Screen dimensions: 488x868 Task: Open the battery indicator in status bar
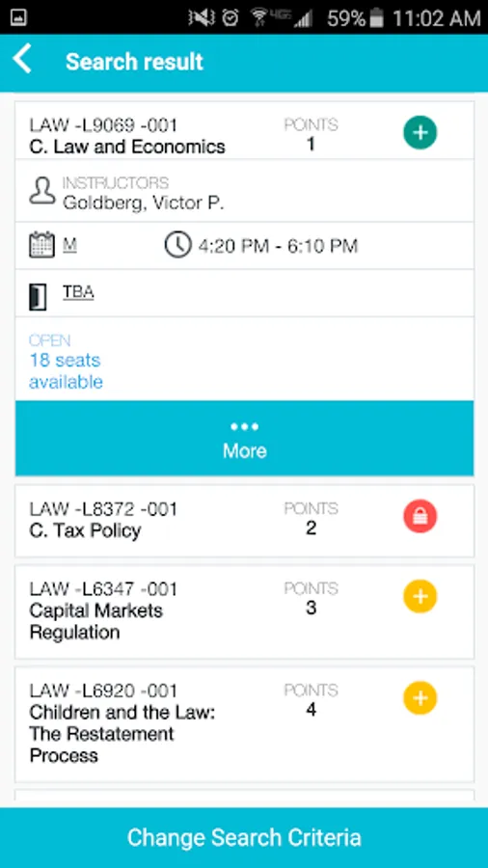point(377,18)
